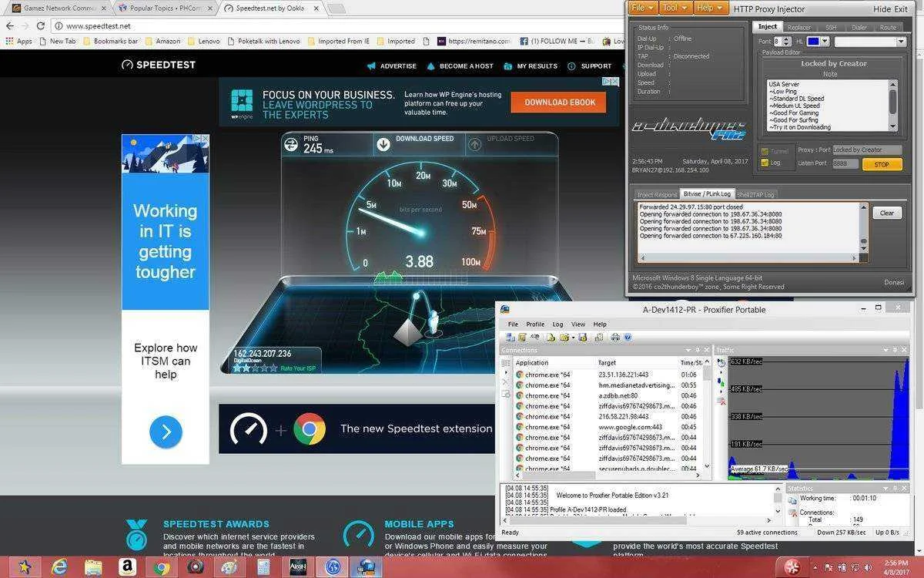The width and height of the screenshot is (924, 578).
Task: Select the Shell2TAP Log tab
Action: (x=755, y=194)
